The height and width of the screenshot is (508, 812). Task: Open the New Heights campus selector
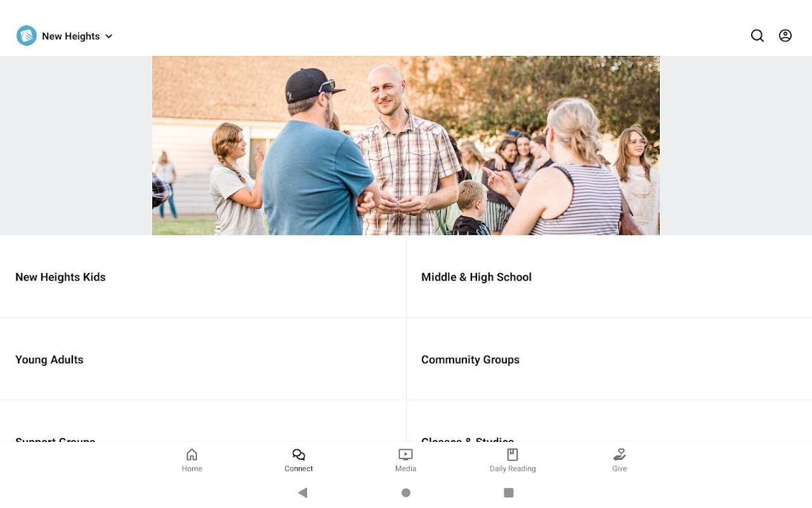pyautogui.click(x=65, y=36)
